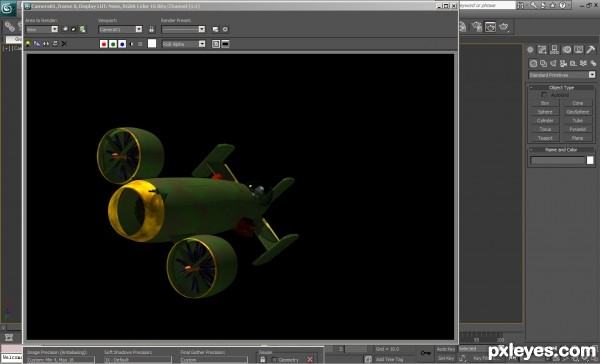Image resolution: width=600 pixels, height=364 pixels.
Task: Select the Lights category icon
Action: 553,63
